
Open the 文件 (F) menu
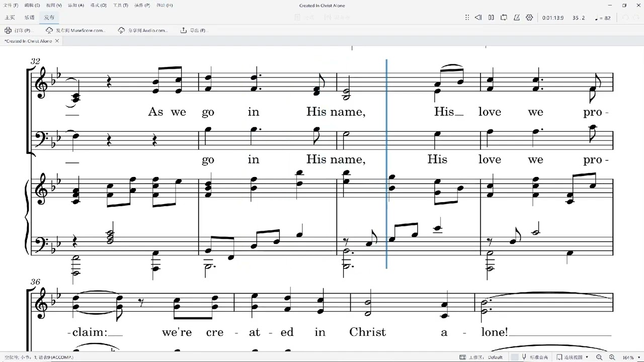pyautogui.click(x=11, y=5)
